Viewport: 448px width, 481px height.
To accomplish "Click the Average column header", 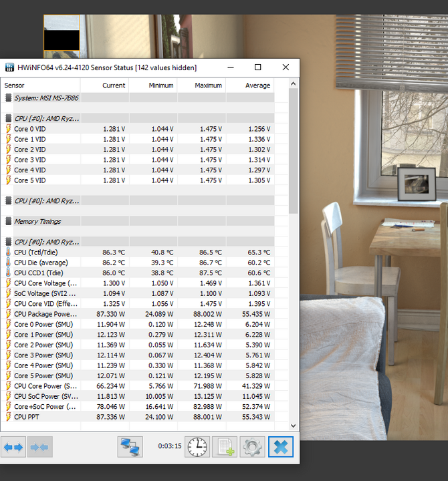I will tap(250, 86).
